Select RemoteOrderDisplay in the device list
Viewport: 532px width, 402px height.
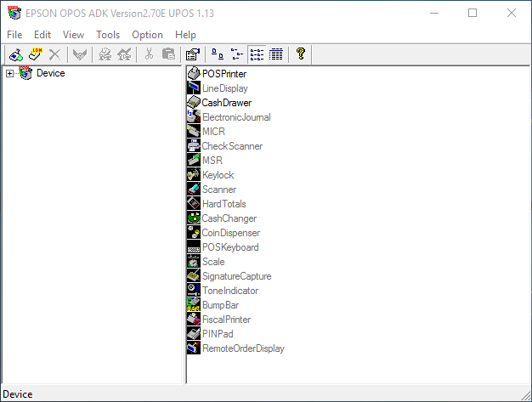[243, 348]
